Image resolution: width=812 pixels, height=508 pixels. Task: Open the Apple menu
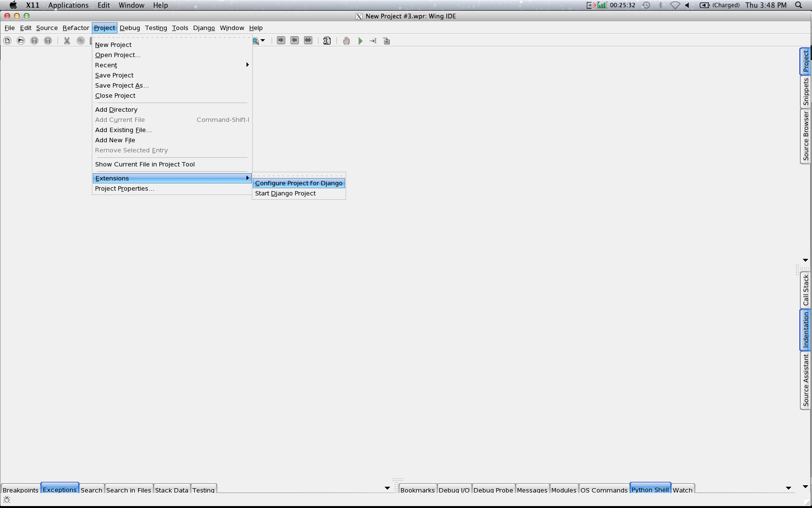point(13,5)
